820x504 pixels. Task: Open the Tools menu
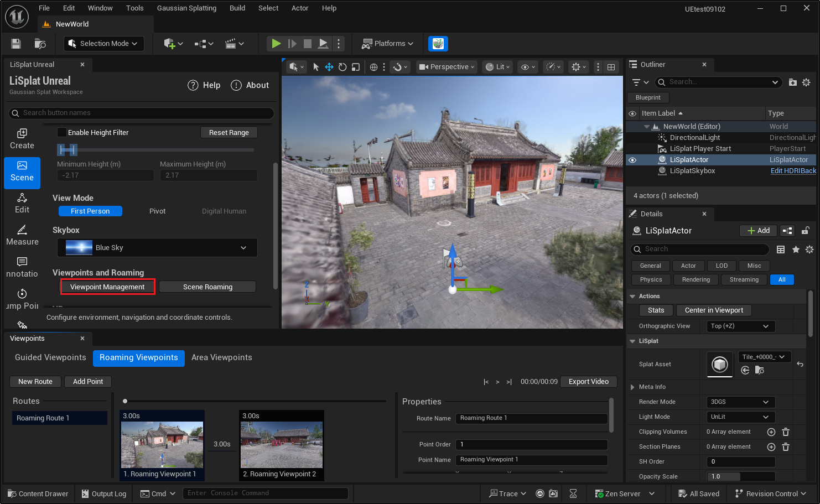134,8
